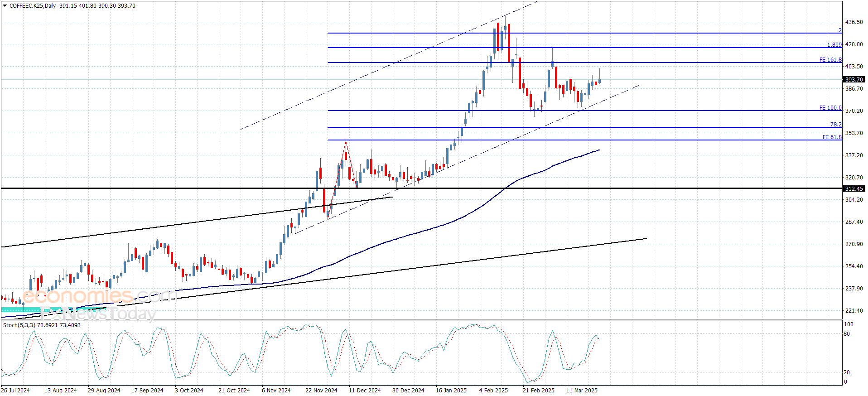Viewport: 868px width, 396px height.
Task: Click the 353.70 price axis label
Action: [x=854, y=133]
